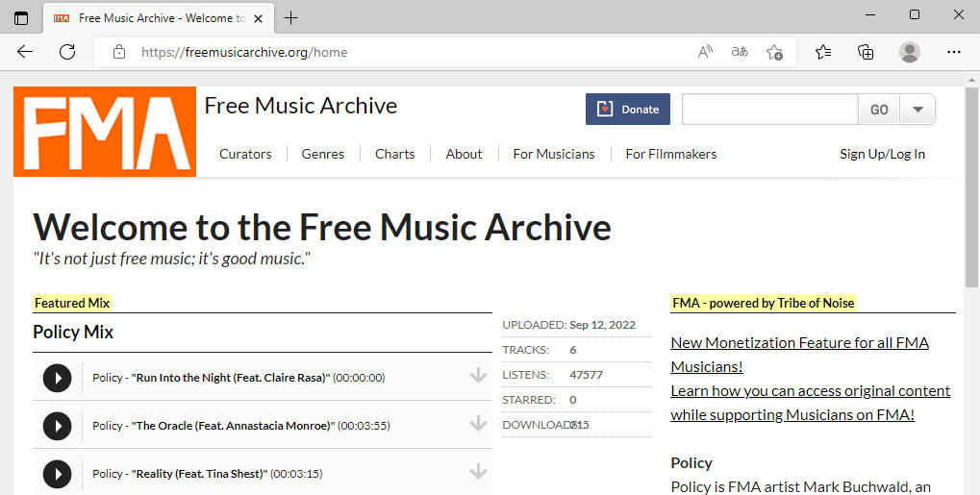Play "Reality (Feat. Tina Shest)" track

pos(57,475)
